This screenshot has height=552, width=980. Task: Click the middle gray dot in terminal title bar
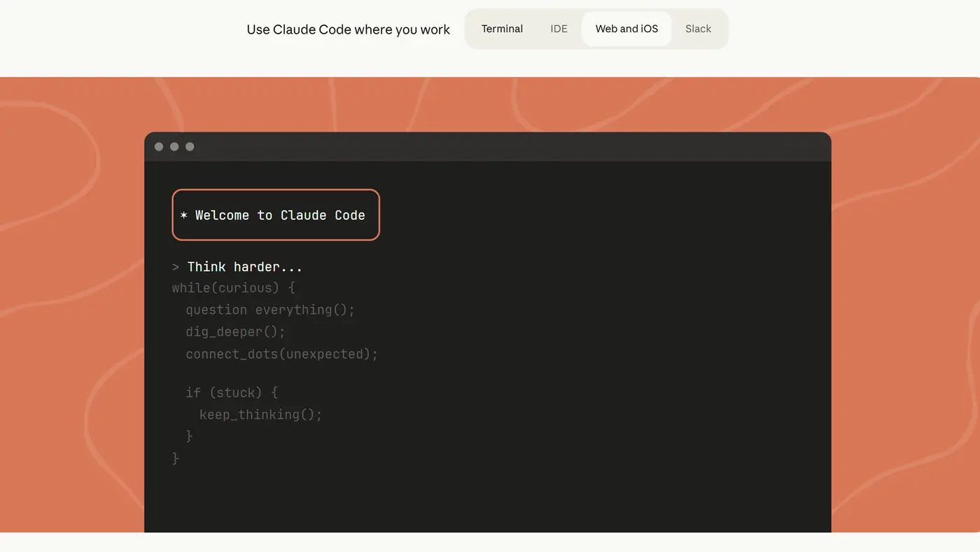(174, 146)
